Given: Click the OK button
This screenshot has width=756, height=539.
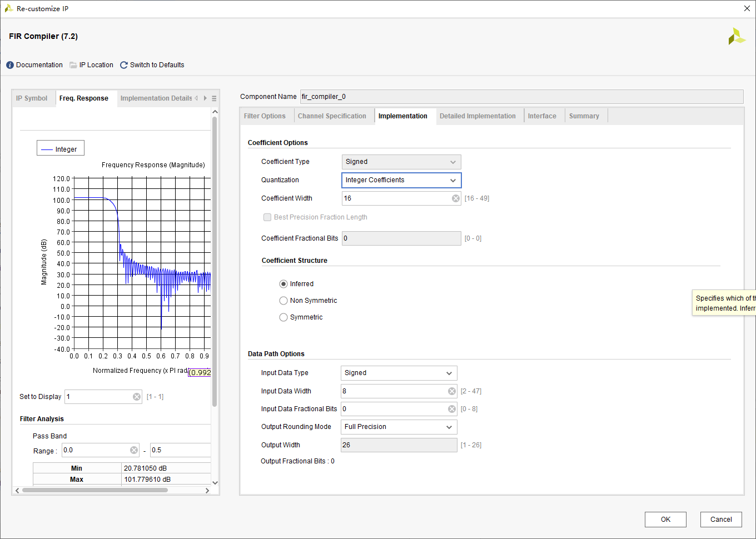Looking at the screenshot, I should pos(665,520).
